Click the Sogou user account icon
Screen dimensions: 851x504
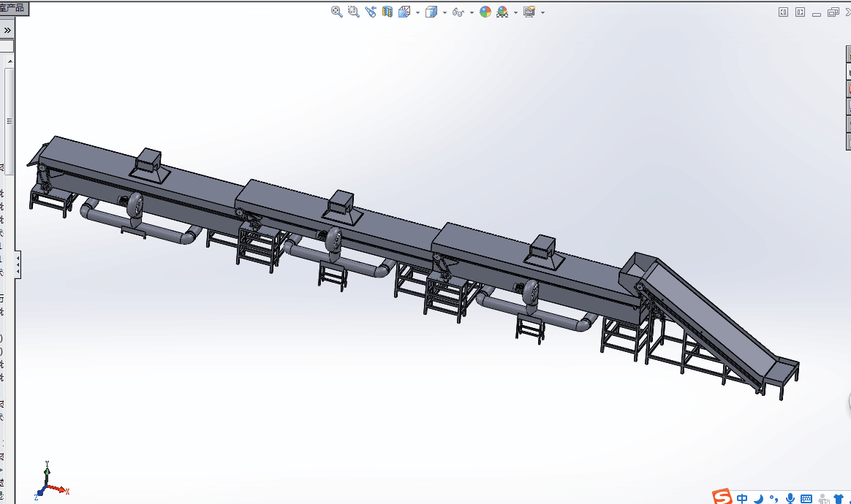[824, 499]
